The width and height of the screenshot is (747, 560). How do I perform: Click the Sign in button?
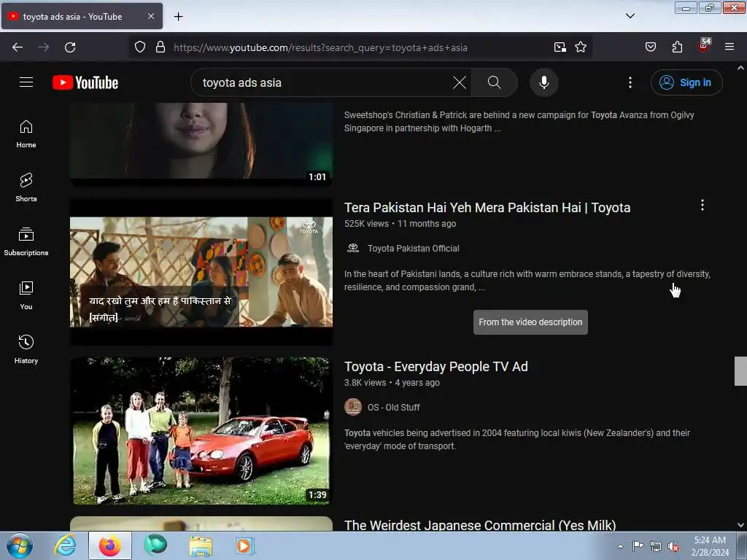click(x=686, y=82)
